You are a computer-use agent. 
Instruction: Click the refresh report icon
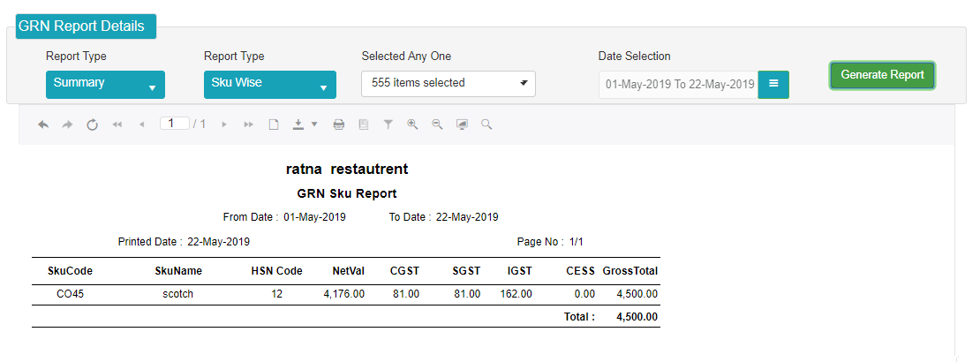tap(92, 124)
